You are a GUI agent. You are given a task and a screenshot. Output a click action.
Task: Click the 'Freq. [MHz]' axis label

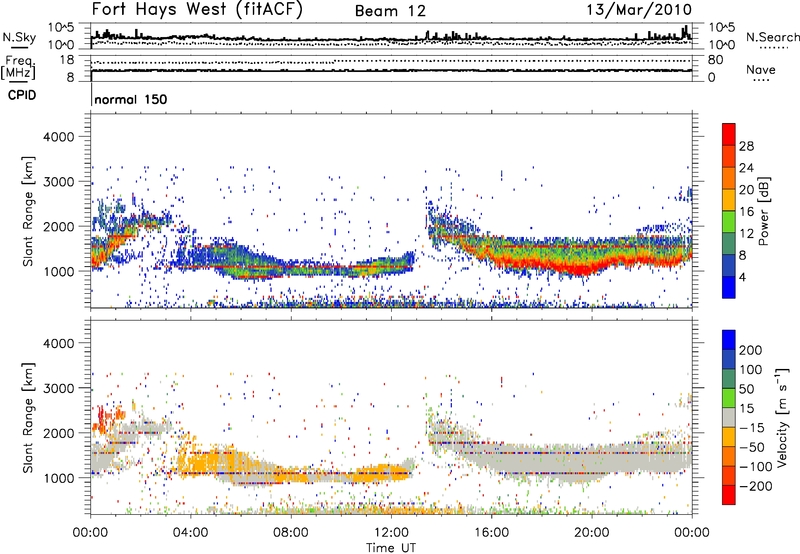[19, 67]
